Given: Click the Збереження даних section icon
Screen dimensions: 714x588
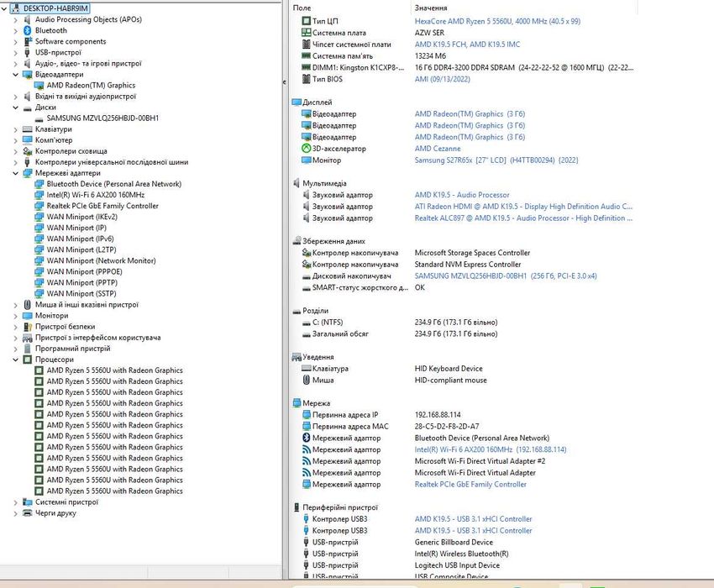Looking at the screenshot, I should point(297,241).
